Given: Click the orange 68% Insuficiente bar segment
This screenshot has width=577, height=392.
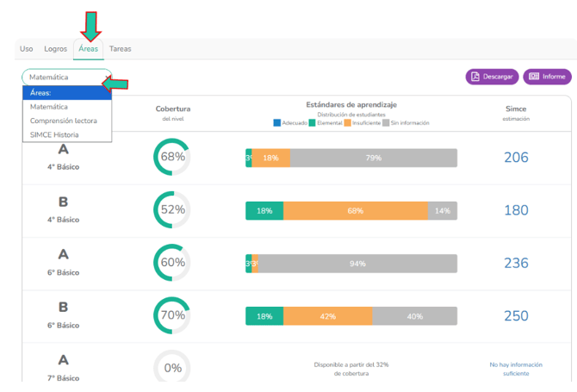Looking at the screenshot, I should coord(355,211).
